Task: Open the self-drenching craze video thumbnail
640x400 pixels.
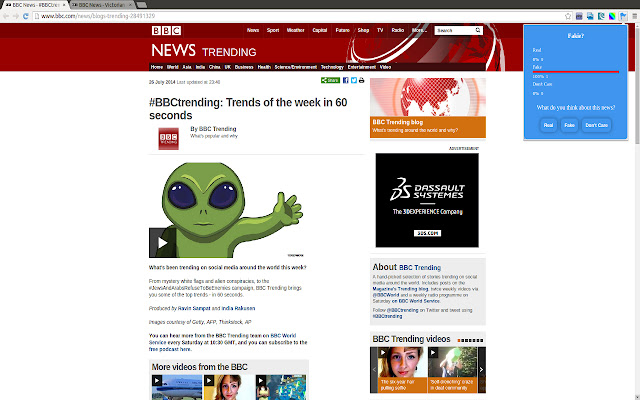Action: click(x=452, y=370)
